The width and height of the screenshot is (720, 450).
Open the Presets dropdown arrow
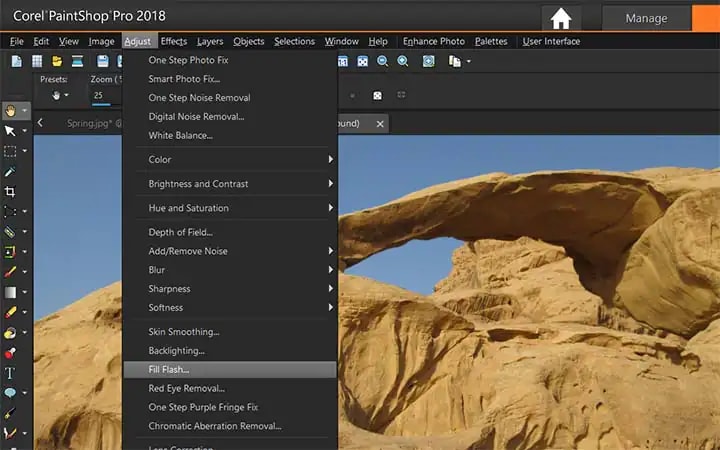pyautogui.click(x=67, y=95)
